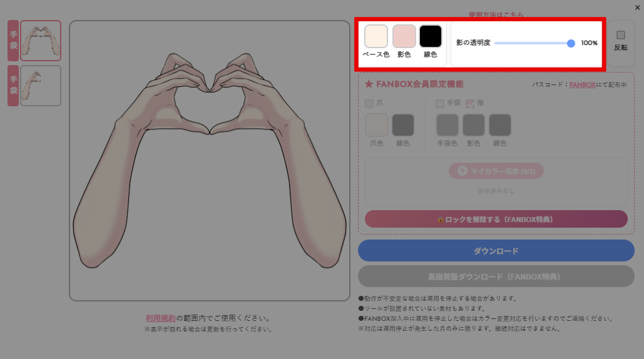Open the ベース色 base color swatch
Image resolution: width=644 pixels, height=359 pixels.
tap(376, 36)
